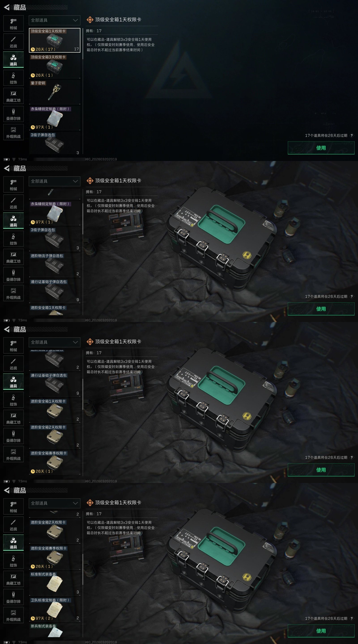
Task: Open 典藏工坊 on the triangle-logo screen
Action: pyautogui.click(x=13, y=96)
